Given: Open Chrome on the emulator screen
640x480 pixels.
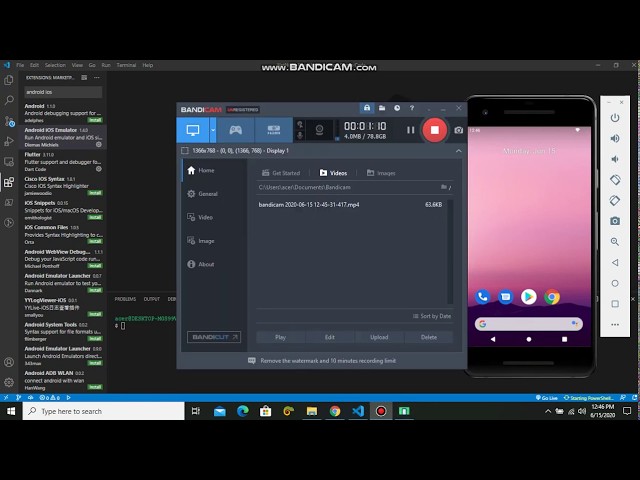Looking at the screenshot, I should coord(552,297).
